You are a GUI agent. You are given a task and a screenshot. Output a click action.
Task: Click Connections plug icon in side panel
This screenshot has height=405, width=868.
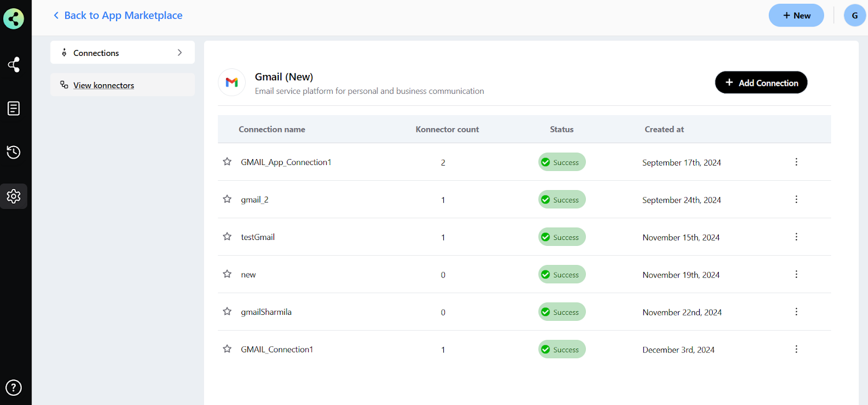[x=64, y=53]
